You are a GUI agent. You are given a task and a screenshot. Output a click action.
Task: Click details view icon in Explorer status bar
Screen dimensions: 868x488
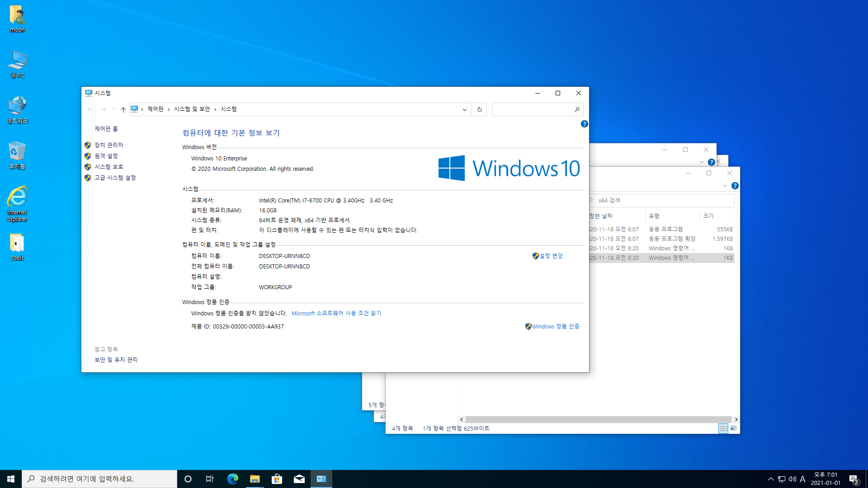coord(723,428)
